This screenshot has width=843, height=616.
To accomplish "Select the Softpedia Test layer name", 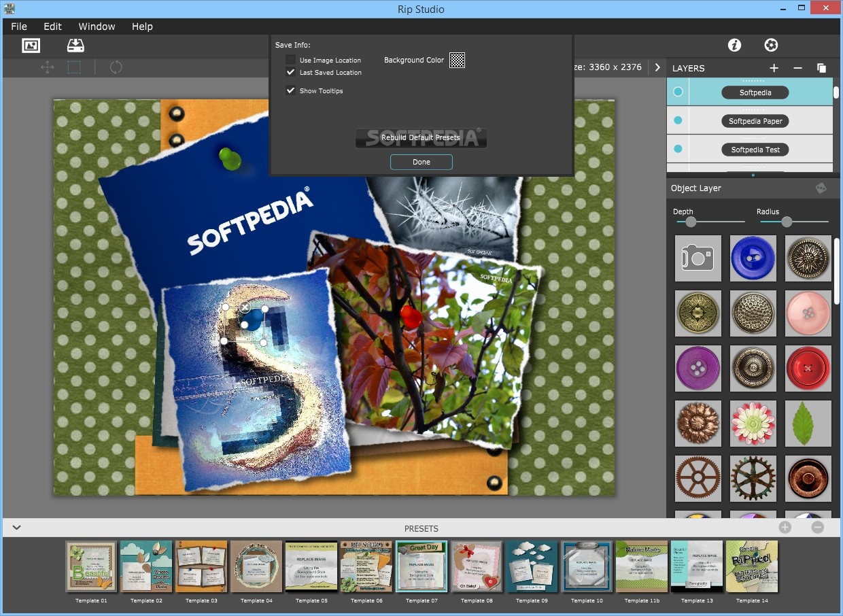I will 755,150.
